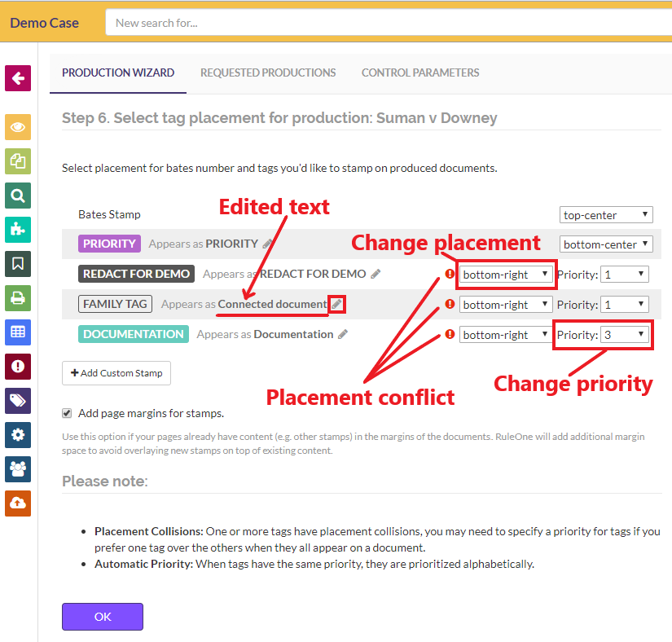The height and width of the screenshot is (642, 672).
Task: Change FAMILY TAG placement using its dropdown
Action: tap(505, 304)
